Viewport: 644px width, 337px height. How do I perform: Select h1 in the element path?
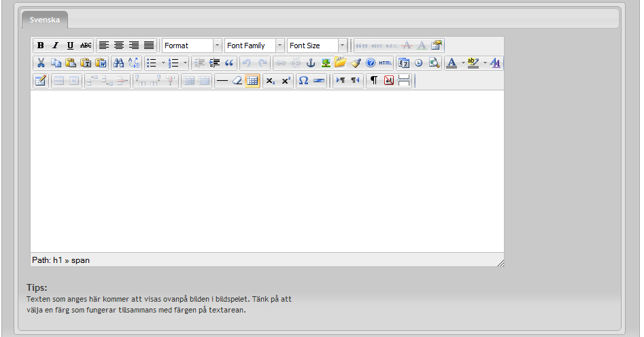(x=58, y=260)
